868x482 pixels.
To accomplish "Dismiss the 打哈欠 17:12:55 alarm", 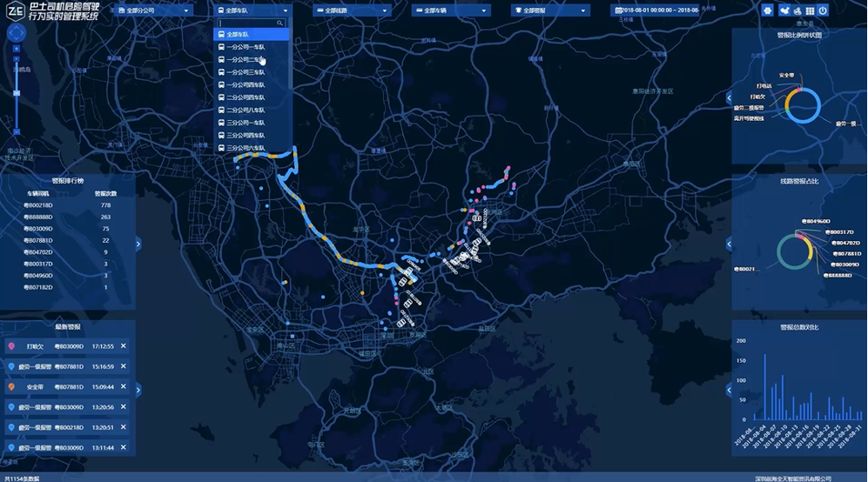I will 124,346.
